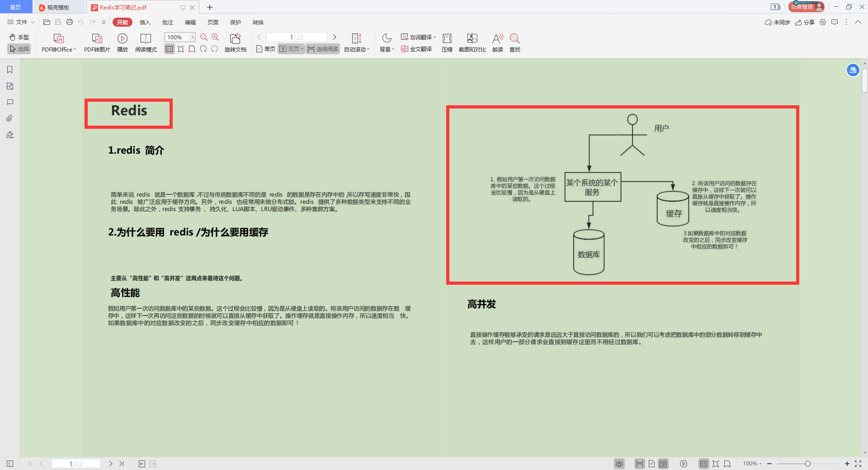Click the 未同步 sync status button
This screenshot has width=868, height=470.
(777, 22)
